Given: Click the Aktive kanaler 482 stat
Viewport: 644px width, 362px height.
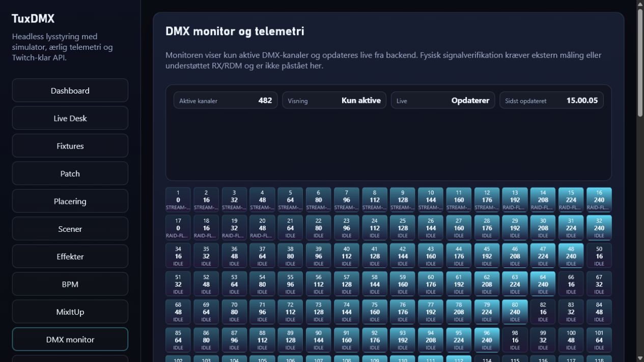Looking at the screenshot, I should (x=226, y=100).
